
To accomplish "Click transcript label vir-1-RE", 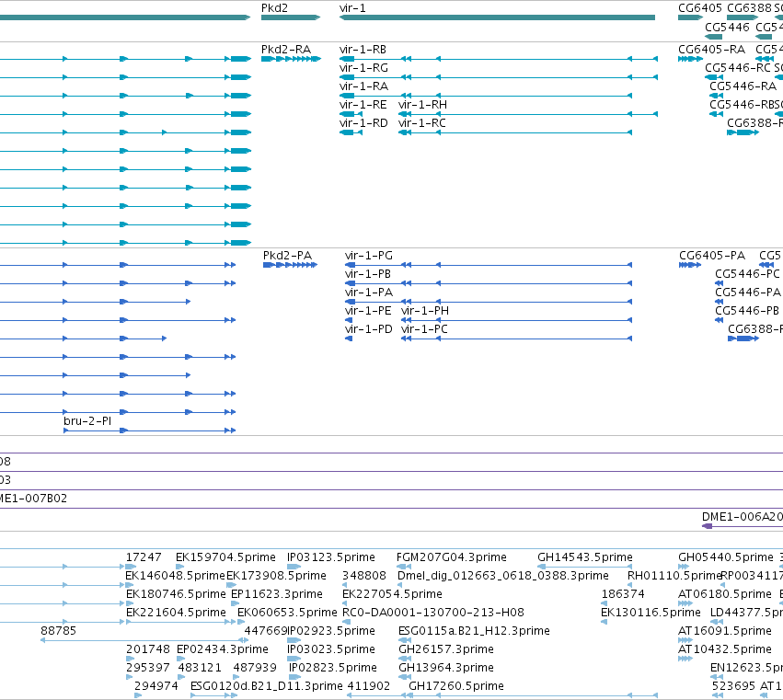I will [363, 105].
